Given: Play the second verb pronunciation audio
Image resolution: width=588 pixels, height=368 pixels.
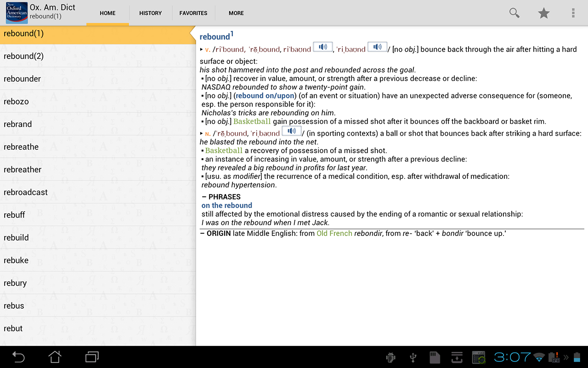Looking at the screenshot, I should tap(377, 46).
